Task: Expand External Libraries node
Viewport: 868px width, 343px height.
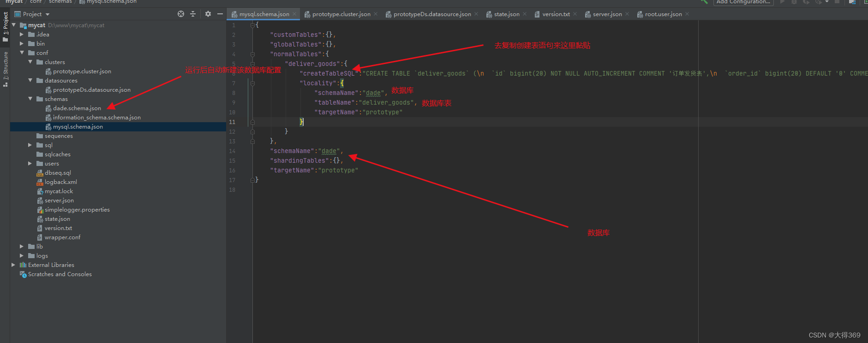Action: [13, 265]
